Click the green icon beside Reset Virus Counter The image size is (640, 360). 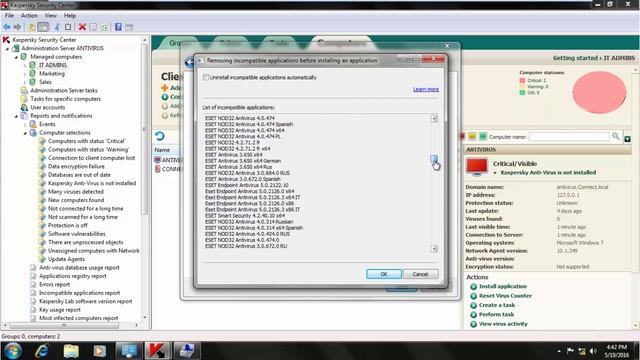[473, 296]
